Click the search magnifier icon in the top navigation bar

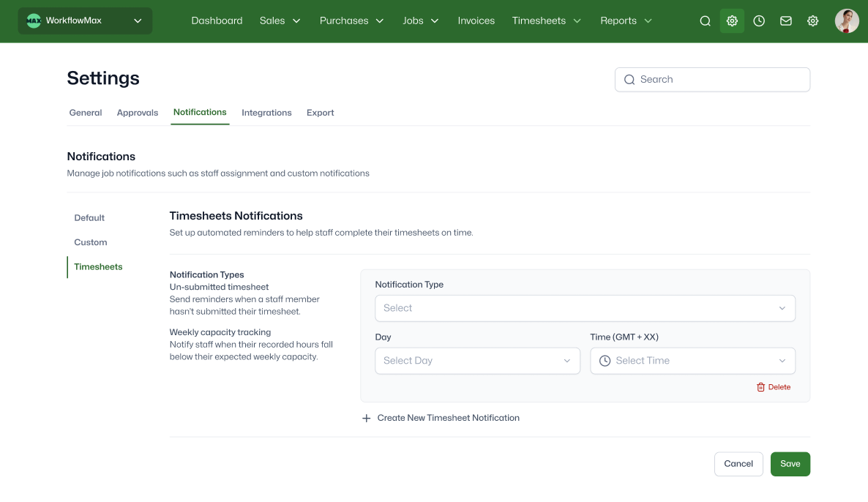pos(705,21)
